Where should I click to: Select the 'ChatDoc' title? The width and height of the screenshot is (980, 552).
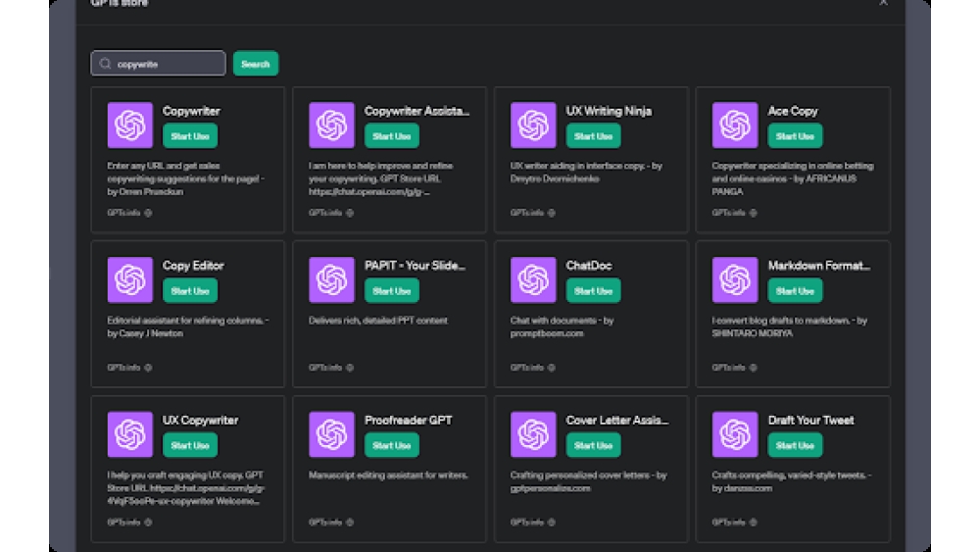[x=589, y=265]
